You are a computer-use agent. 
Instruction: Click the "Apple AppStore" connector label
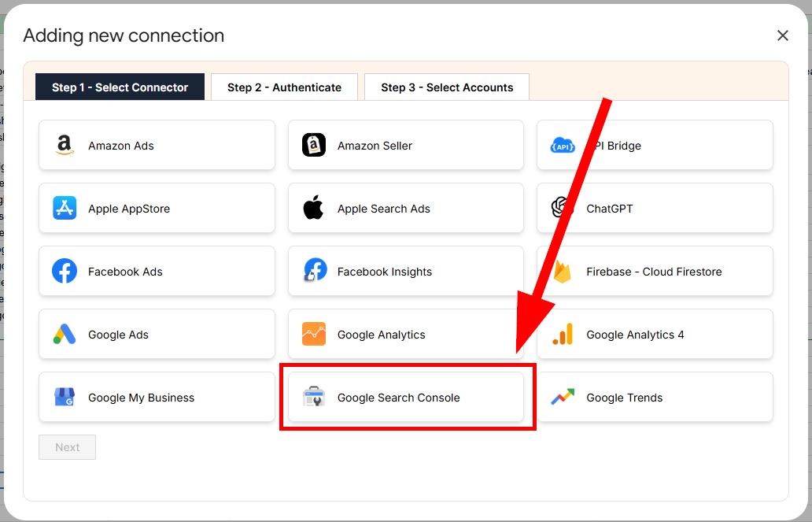129,209
